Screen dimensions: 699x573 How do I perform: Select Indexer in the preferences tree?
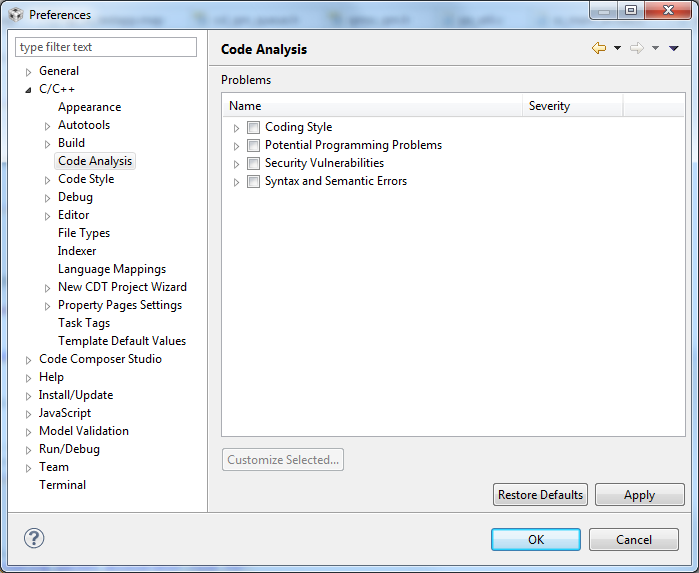click(77, 251)
